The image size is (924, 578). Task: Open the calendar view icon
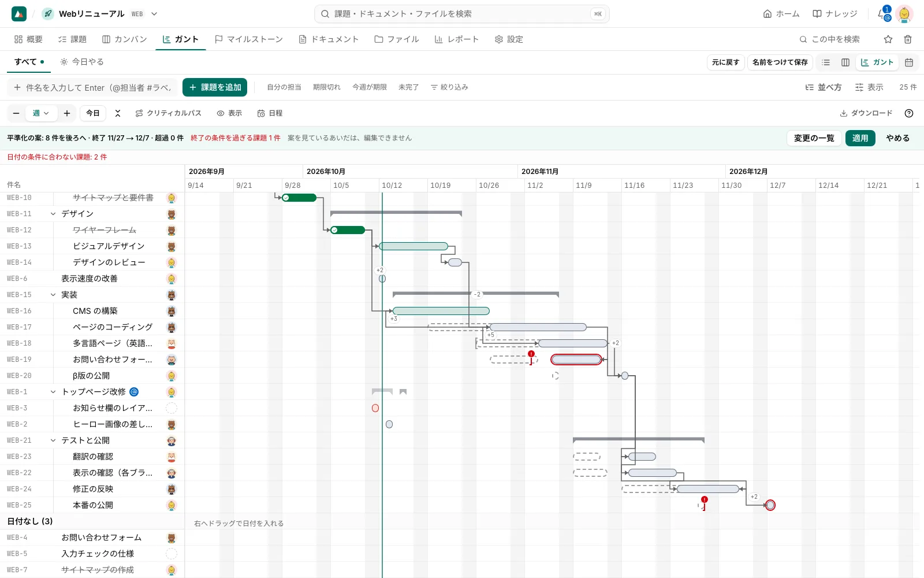pyautogui.click(x=909, y=62)
